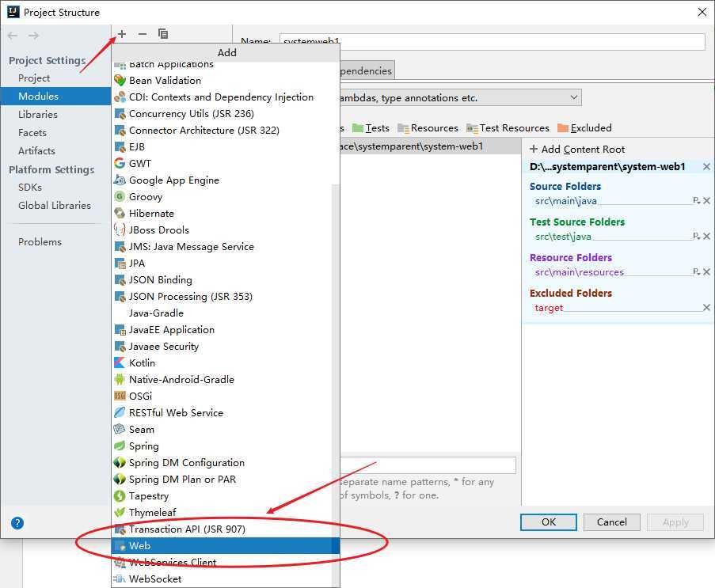Choose CDI: Contexts and Dependency Injection
The image size is (715, 588).
(x=225, y=97)
